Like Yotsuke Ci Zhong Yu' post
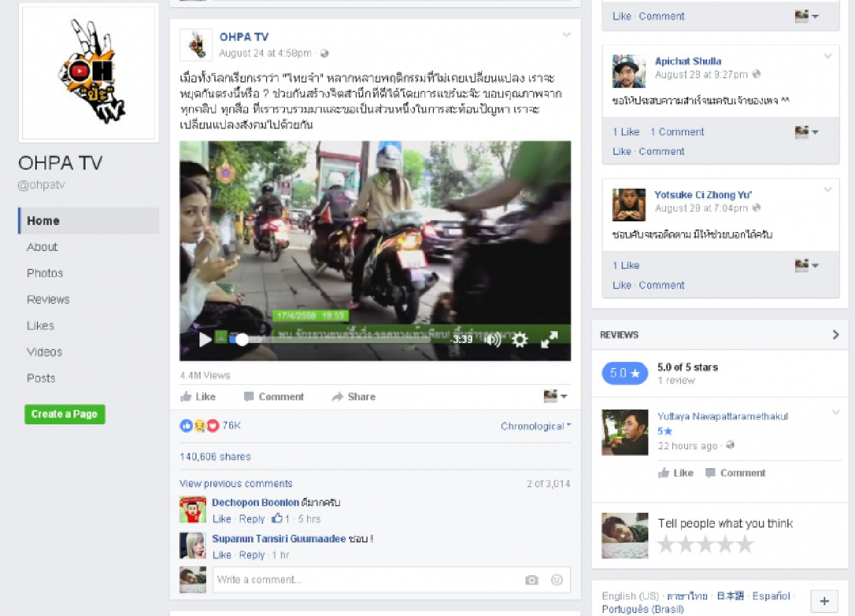The height and width of the screenshot is (616, 855). point(622,285)
